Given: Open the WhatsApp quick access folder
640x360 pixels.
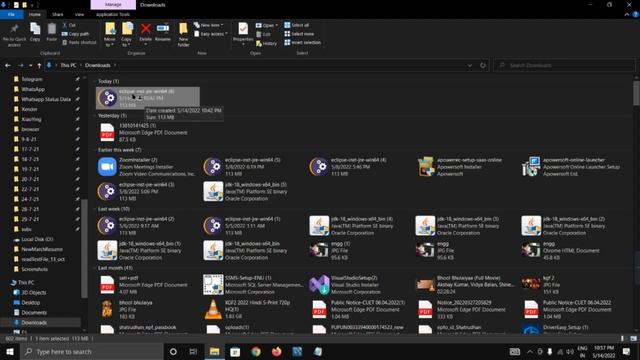Looking at the screenshot, I should tap(33, 89).
